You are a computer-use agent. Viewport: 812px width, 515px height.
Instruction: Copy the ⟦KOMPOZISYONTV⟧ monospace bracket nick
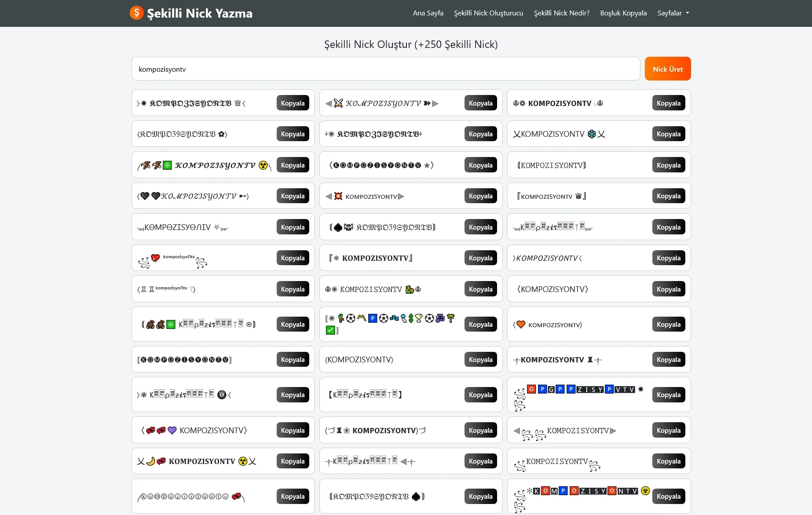pyautogui.click(x=668, y=165)
